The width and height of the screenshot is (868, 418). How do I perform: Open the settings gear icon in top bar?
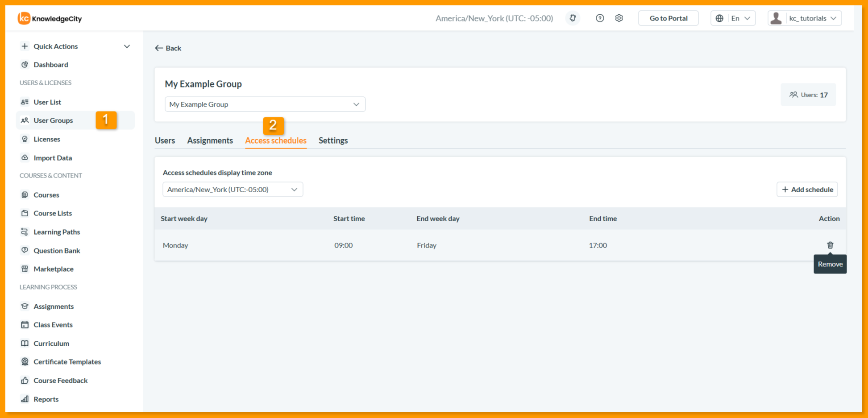pos(619,18)
